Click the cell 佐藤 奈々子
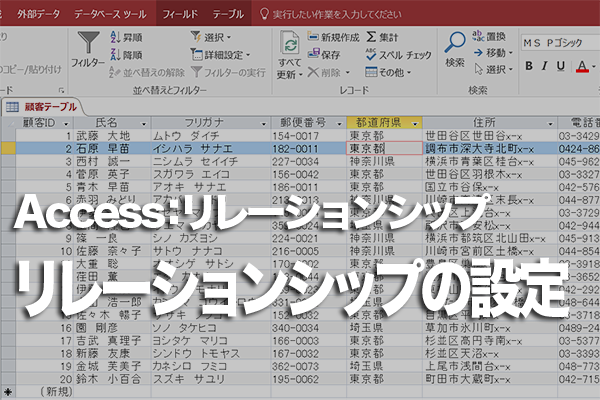 pos(112,251)
